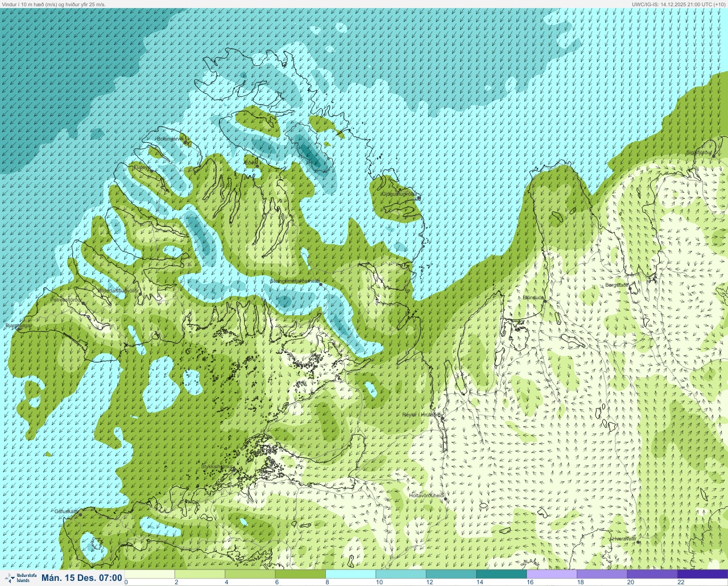Select the 20–22 m/s violet swatch

(652, 574)
